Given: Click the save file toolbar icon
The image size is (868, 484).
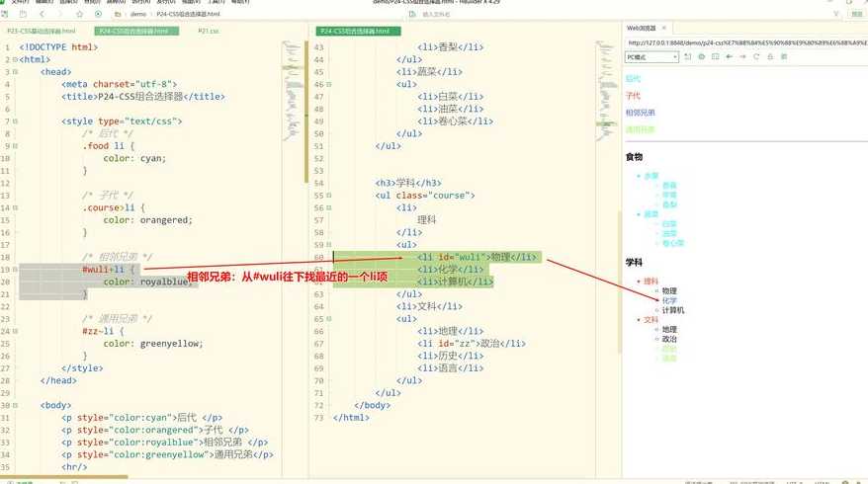Looking at the screenshot, I should click(x=6, y=14).
